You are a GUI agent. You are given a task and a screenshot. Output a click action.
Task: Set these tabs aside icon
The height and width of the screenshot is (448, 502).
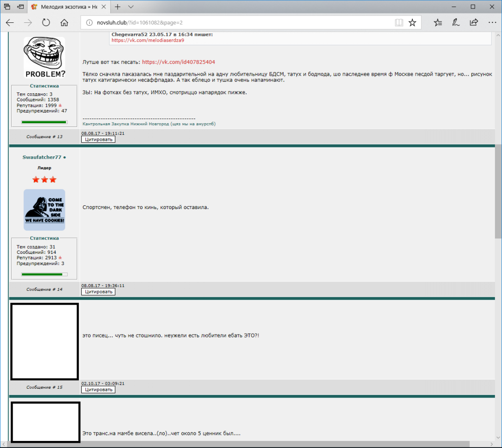click(21, 7)
